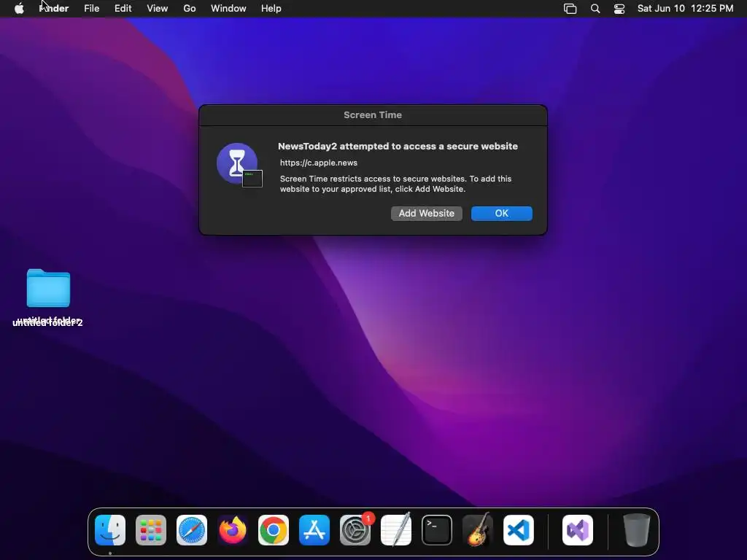Open the Finder menu in menu bar

tap(54, 9)
